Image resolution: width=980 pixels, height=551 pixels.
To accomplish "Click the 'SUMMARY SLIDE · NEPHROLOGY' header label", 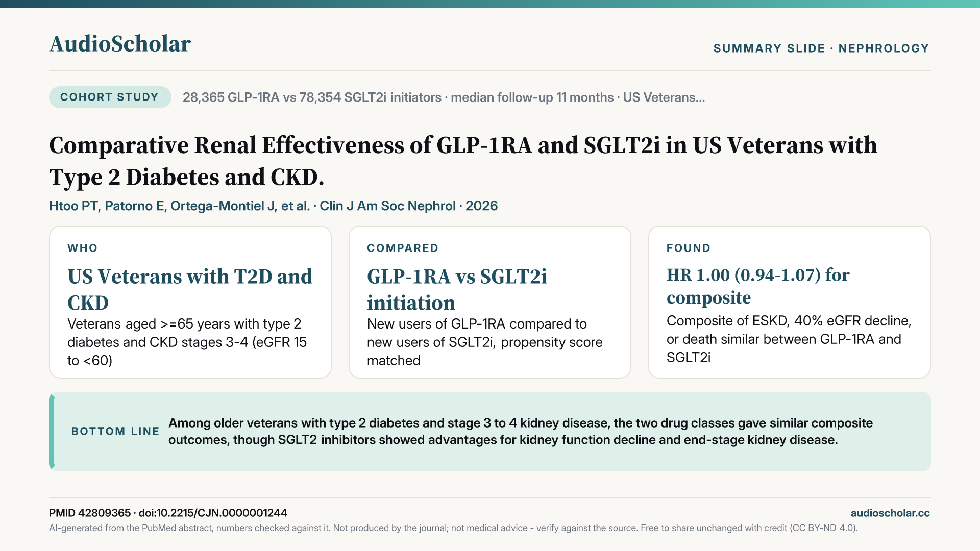I will coord(821,48).
